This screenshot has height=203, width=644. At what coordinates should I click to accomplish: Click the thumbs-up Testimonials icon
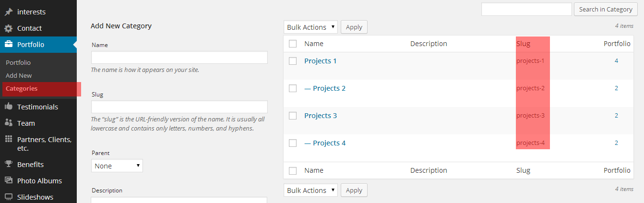pos(9,107)
